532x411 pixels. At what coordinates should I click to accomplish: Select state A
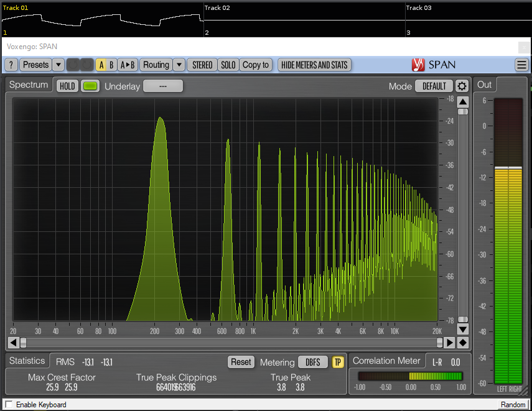[101, 65]
